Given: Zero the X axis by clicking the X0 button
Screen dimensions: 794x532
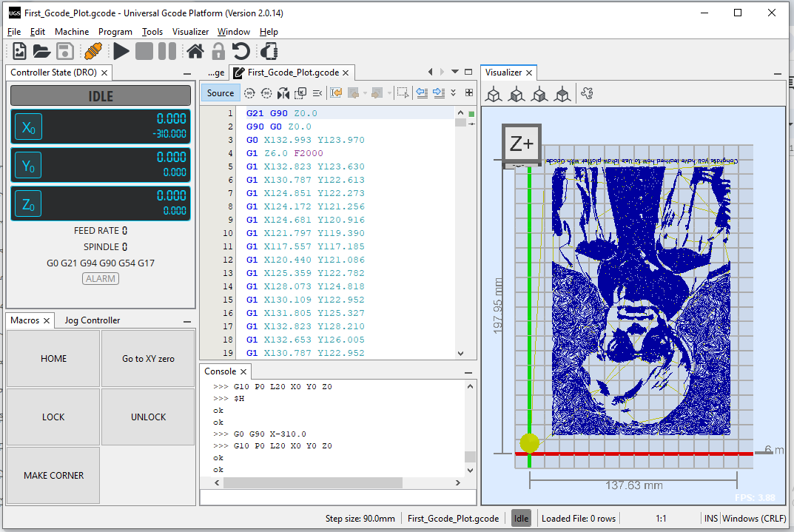Looking at the screenshot, I should tap(27, 127).
